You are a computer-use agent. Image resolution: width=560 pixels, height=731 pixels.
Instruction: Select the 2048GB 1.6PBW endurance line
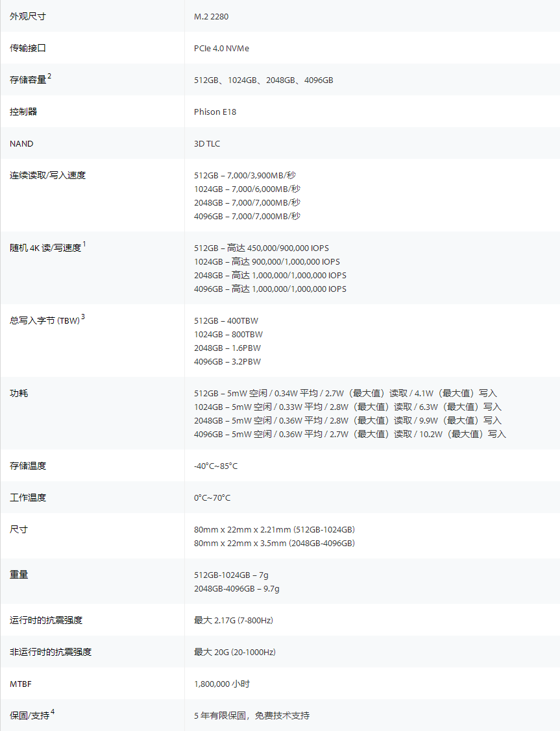pyautogui.click(x=227, y=348)
